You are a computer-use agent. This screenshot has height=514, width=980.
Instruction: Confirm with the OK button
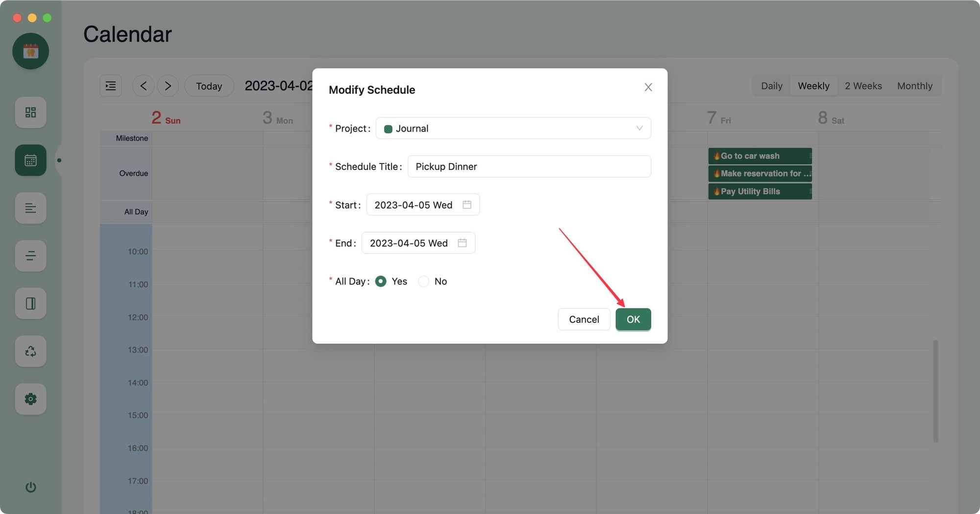pos(633,320)
